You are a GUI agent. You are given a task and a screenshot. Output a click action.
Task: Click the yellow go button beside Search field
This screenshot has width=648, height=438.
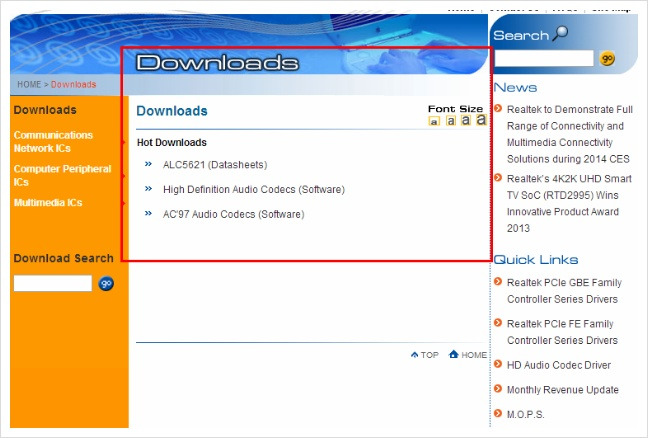coord(607,59)
